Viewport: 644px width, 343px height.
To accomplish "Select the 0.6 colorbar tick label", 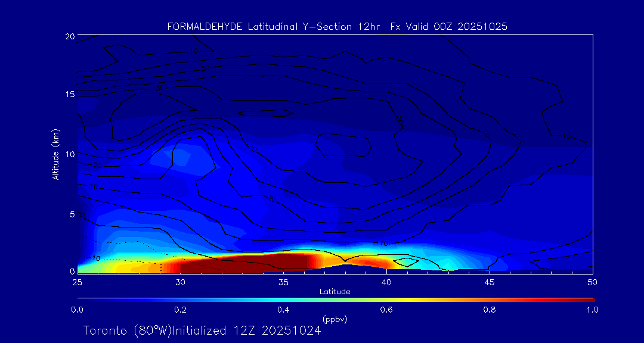I will click(x=386, y=310).
